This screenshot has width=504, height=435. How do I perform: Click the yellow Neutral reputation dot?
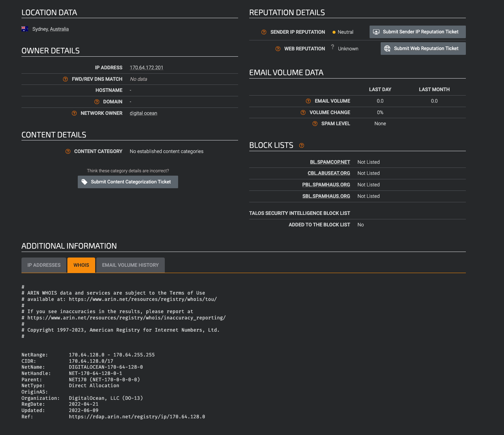pyautogui.click(x=334, y=32)
